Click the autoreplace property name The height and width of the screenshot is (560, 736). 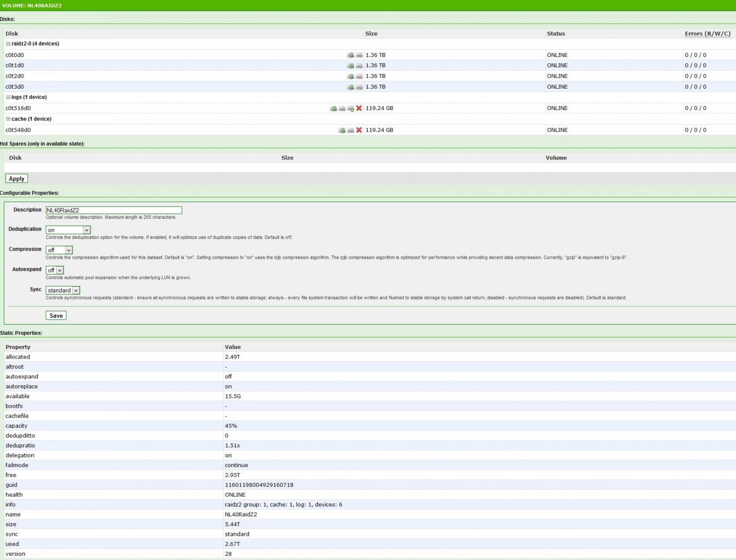[22, 387]
